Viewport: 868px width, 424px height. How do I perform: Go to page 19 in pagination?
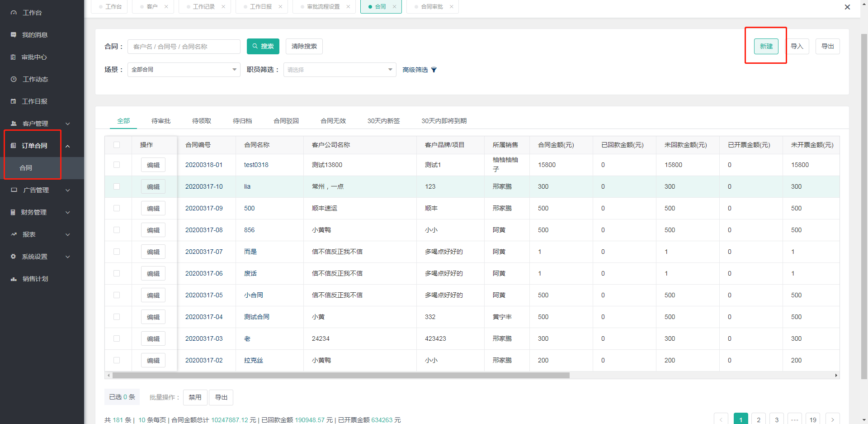pos(813,419)
